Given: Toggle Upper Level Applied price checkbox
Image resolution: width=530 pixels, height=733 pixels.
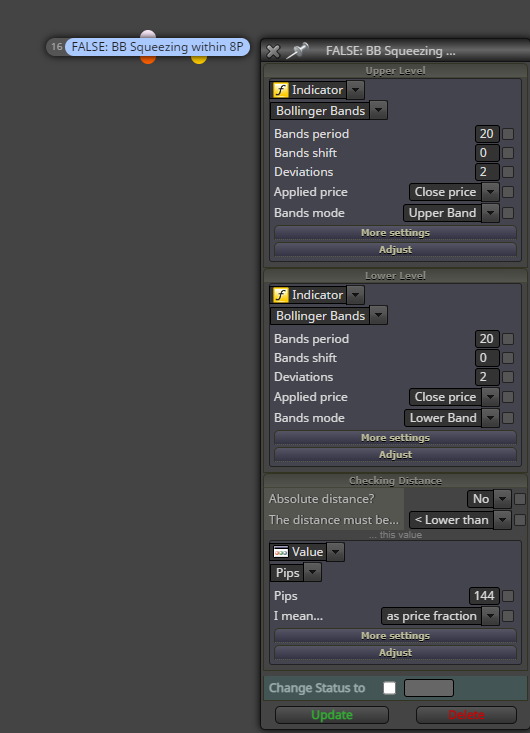Looking at the screenshot, I should pyautogui.click(x=508, y=192).
